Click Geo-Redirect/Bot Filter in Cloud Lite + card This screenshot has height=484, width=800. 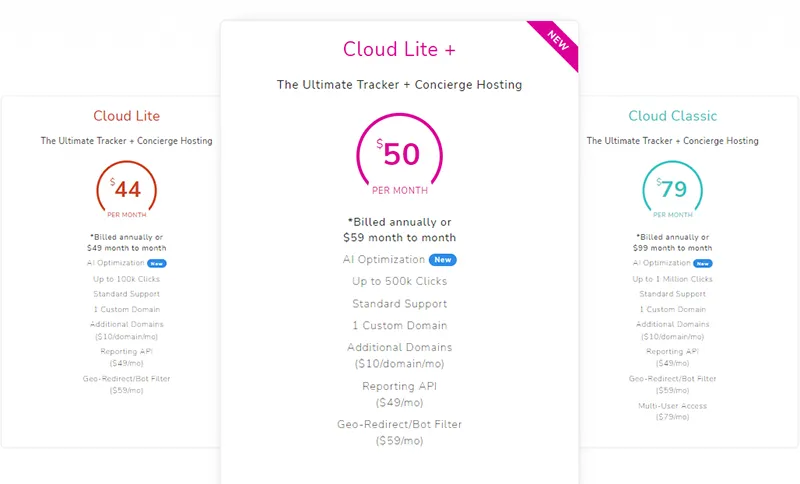point(400,425)
